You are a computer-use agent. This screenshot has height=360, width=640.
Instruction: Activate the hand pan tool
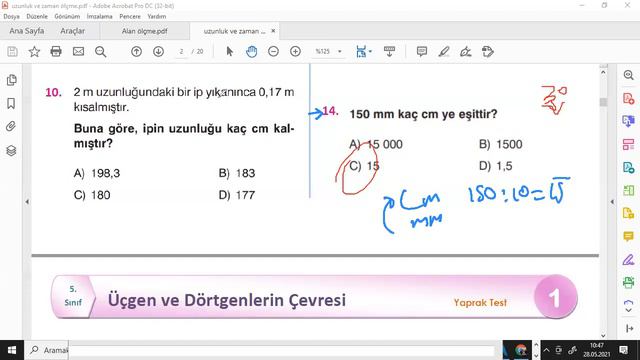tap(251, 51)
